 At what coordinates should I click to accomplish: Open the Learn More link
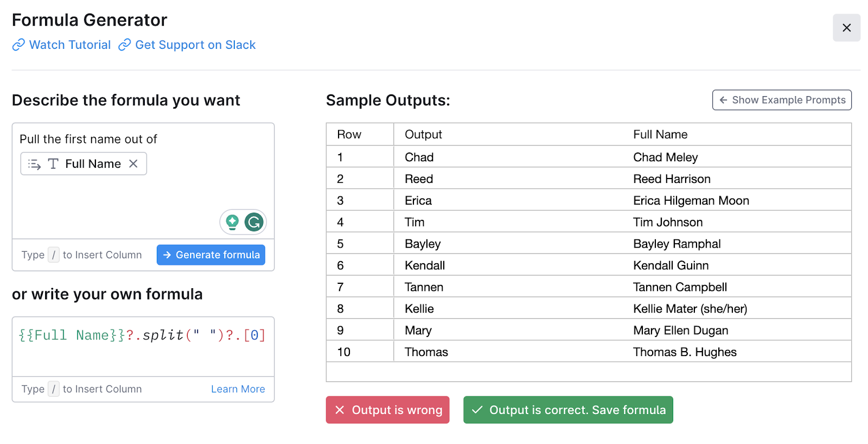point(238,389)
